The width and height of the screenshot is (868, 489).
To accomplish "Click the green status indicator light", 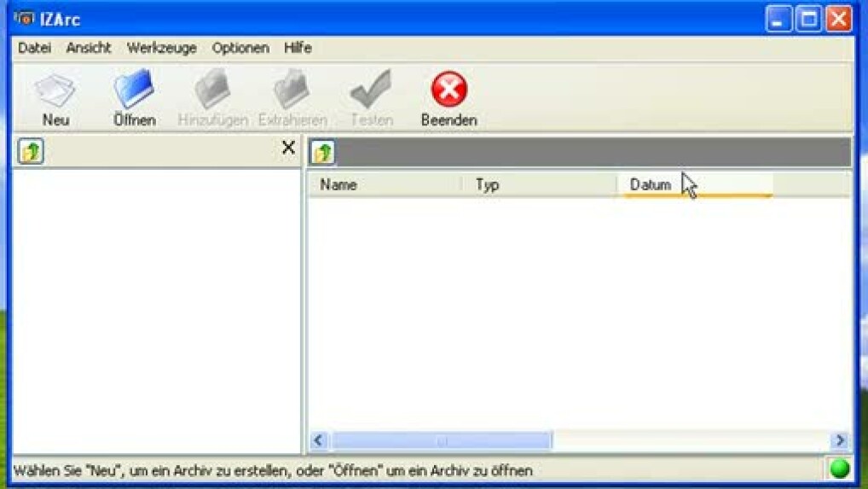I will [x=840, y=469].
